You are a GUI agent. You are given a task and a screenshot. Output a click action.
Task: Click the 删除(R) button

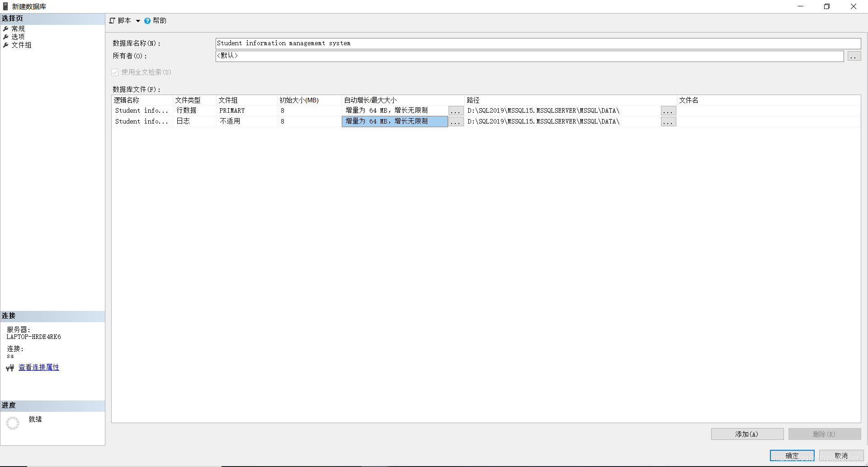coord(825,434)
